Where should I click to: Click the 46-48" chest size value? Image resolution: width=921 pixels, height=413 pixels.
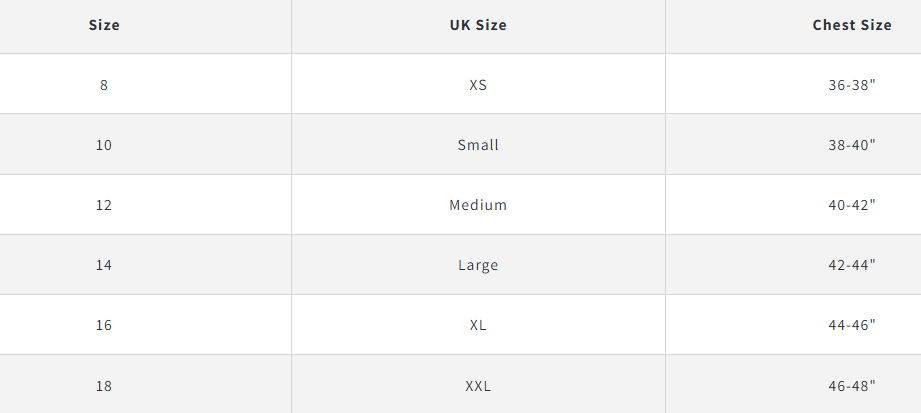(x=852, y=385)
